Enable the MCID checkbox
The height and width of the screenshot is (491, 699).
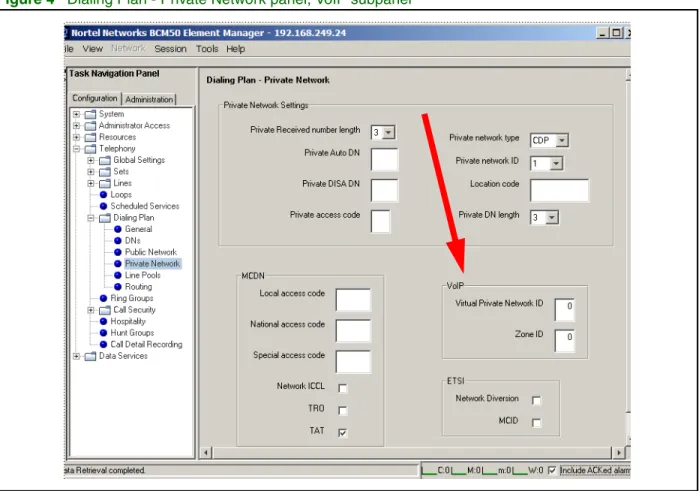point(536,422)
